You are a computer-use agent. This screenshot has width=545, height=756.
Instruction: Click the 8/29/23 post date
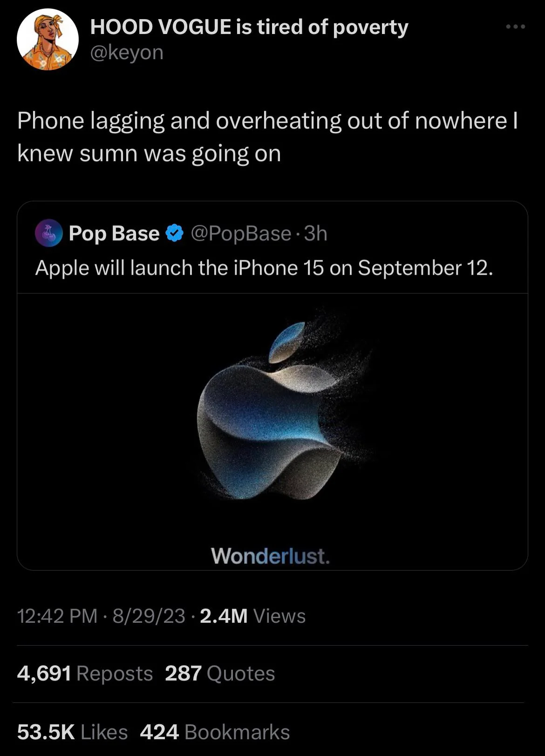click(149, 616)
